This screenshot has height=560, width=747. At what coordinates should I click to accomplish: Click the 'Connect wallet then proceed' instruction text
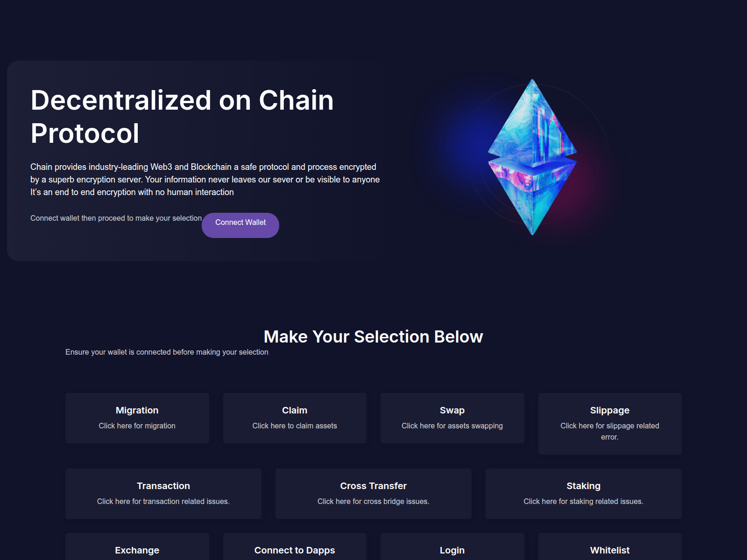116,218
